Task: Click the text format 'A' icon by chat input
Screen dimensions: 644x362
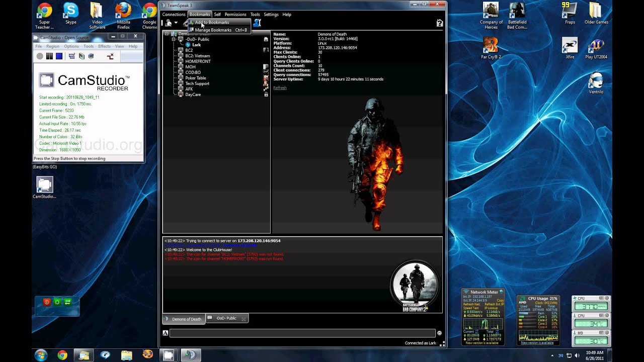Action: click(x=165, y=333)
